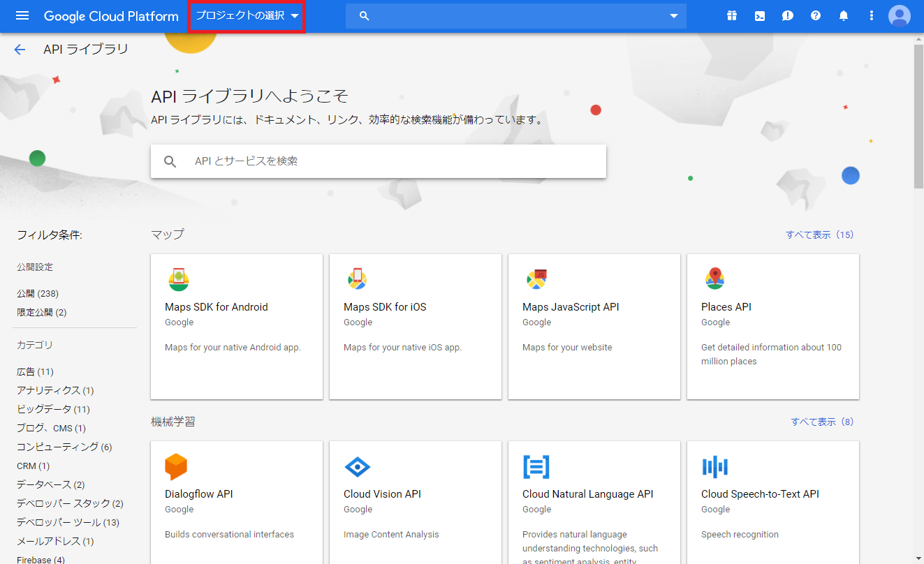Filter by 広告 (11) category

[35, 372]
